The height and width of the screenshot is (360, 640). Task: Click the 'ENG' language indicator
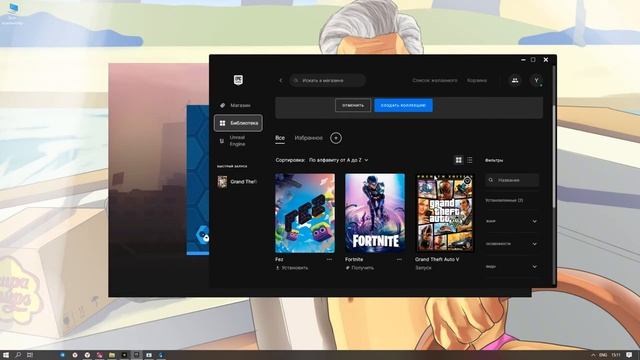coord(603,355)
